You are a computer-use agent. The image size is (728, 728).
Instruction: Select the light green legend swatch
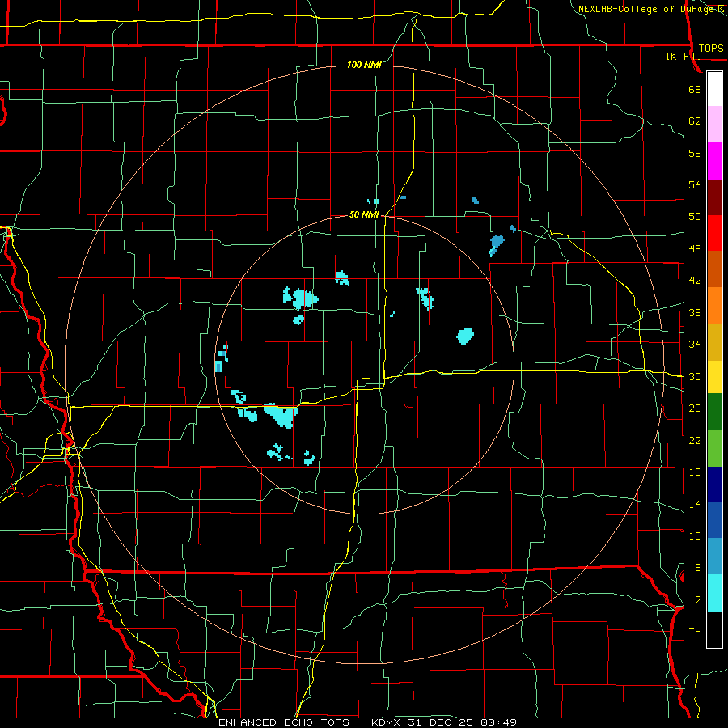pyautogui.click(x=714, y=448)
